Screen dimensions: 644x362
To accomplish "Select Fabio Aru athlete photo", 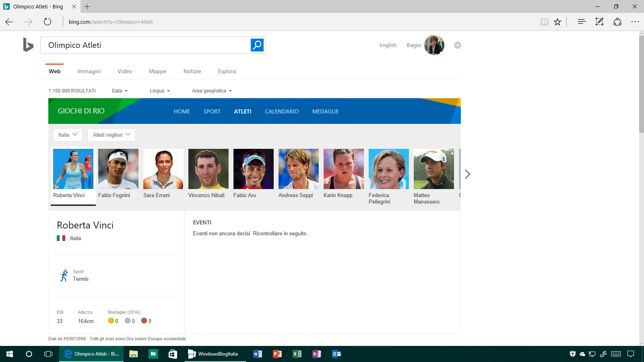I will coord(254,169).
